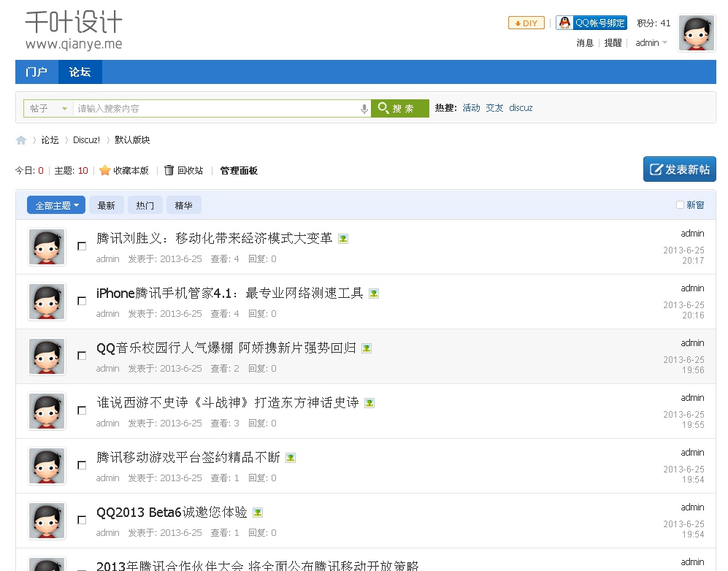The height and width of the screenshot is (571, 728).
Task: Tick checkbox for iPhone腾讯手机管家4.1 thread
Action: click(82, 301)
